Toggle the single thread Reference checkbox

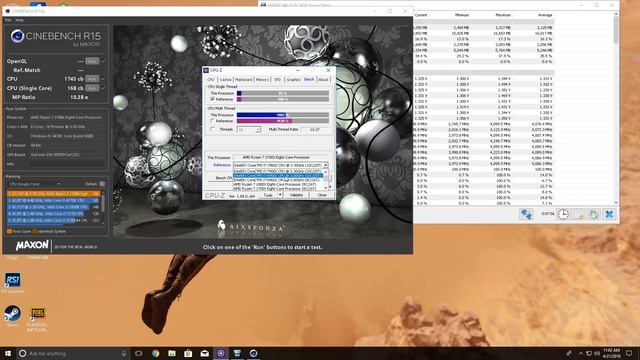tap(213, 99)
